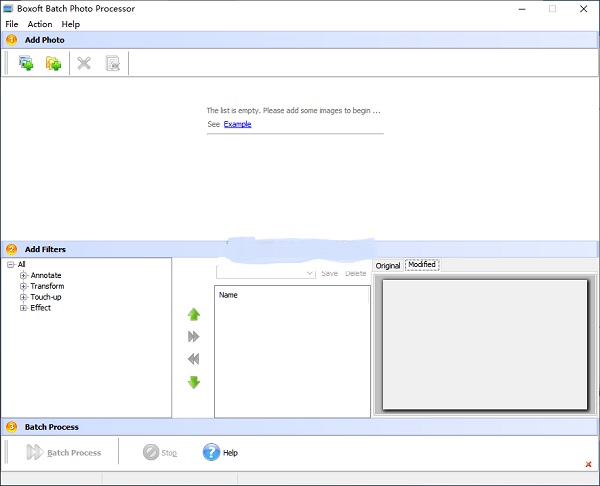Click the Add Filters section header

[299, 249]
